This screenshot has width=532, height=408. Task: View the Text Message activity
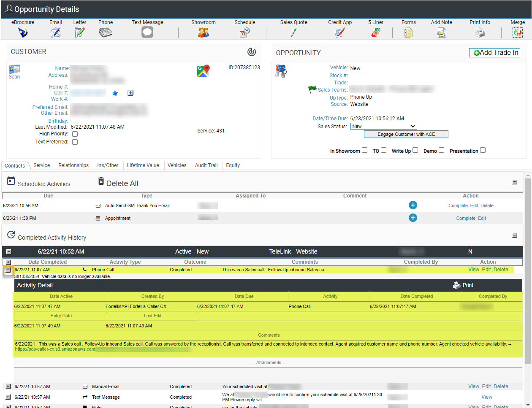487,397
